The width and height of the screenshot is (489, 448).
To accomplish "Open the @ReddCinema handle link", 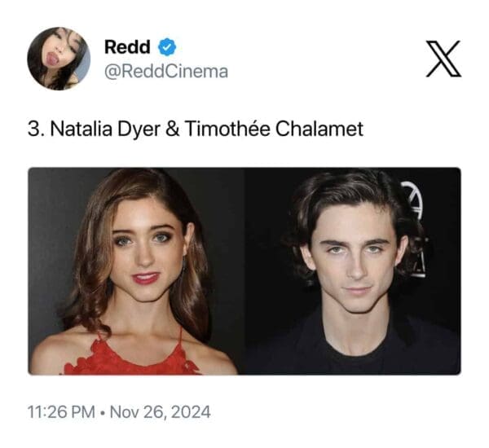I will point(167,72).
